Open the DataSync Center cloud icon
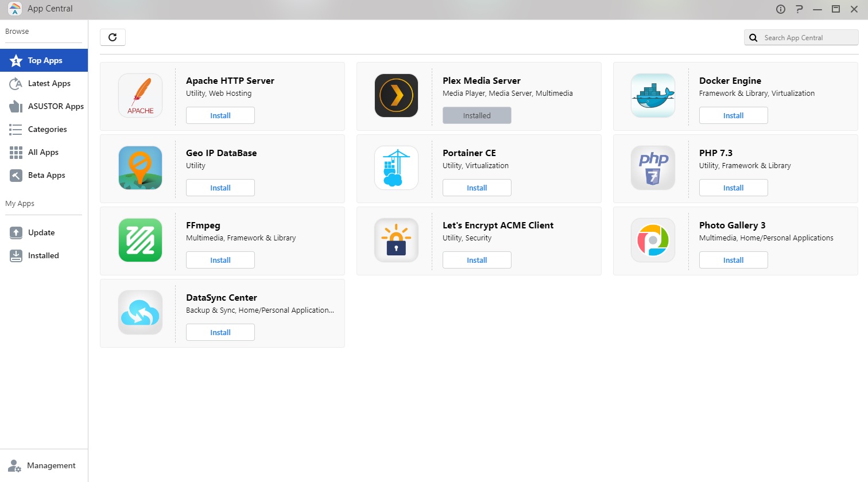This screenshot has width=868, height=482. click(x=140, y=312)
